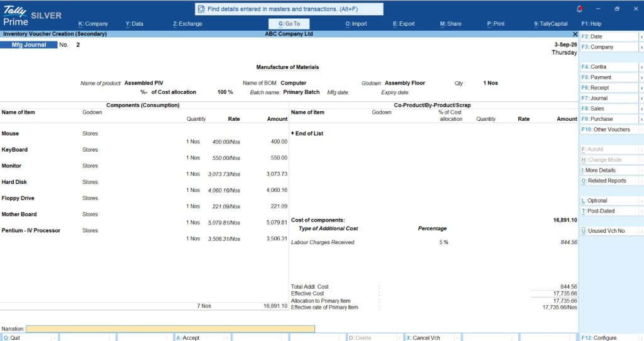Switch to F4 Contra voucher
Screen dimensions: 644x341
609,67
